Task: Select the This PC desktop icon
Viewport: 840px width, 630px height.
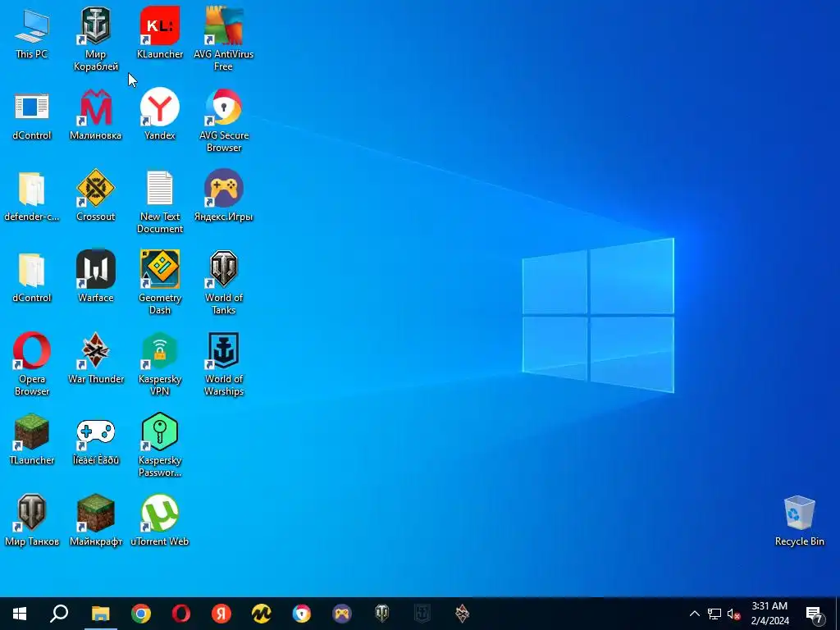Action: click(32, 34)
